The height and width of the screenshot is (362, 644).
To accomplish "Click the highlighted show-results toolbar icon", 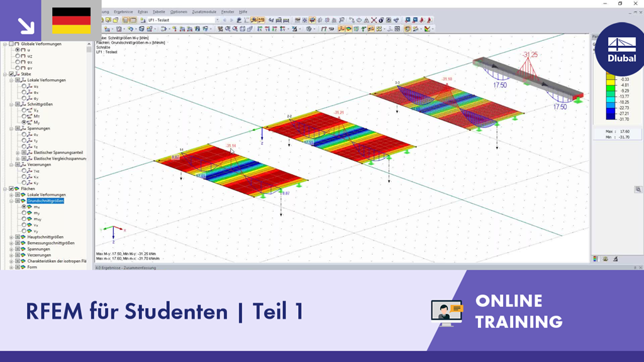I will pyautogui.click(x=254, y=20).
